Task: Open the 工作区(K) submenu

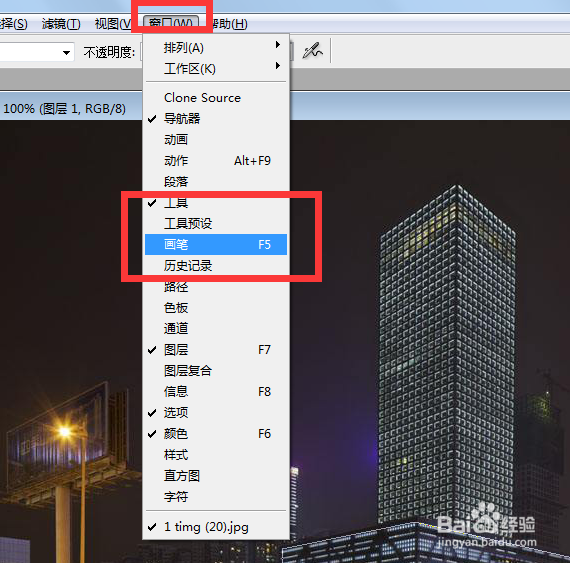Action: pyautogui.click(x=216, y=68)
